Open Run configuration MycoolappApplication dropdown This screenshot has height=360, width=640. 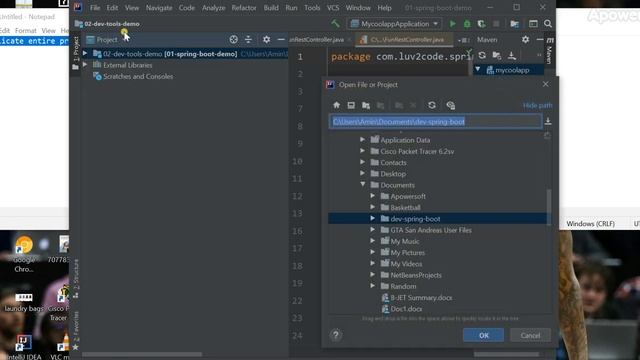pyautogui.click(x=395, y=24)
